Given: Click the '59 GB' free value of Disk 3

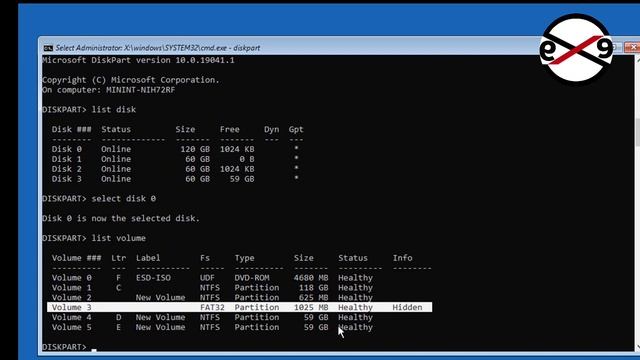Looking at the screenshot, I should (242, 179).
